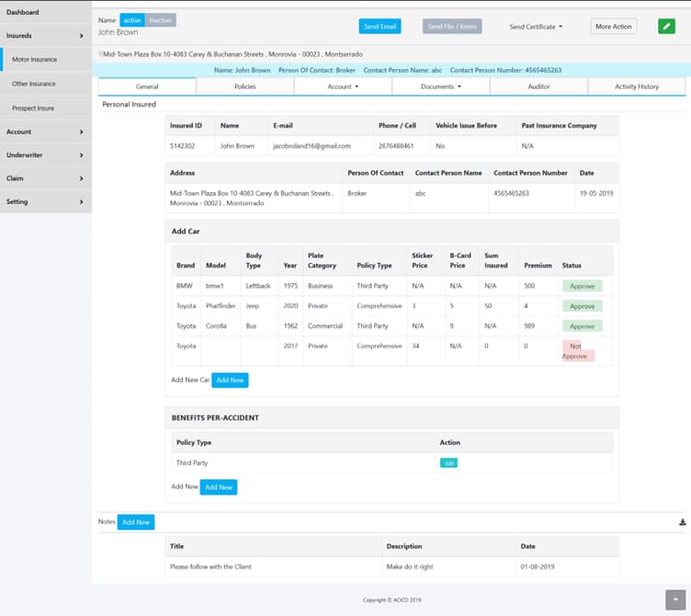Click the Copyright ACICO 2019 footer text
The width and height of the screenshot is (691, 616).
(x=391, y=599)
